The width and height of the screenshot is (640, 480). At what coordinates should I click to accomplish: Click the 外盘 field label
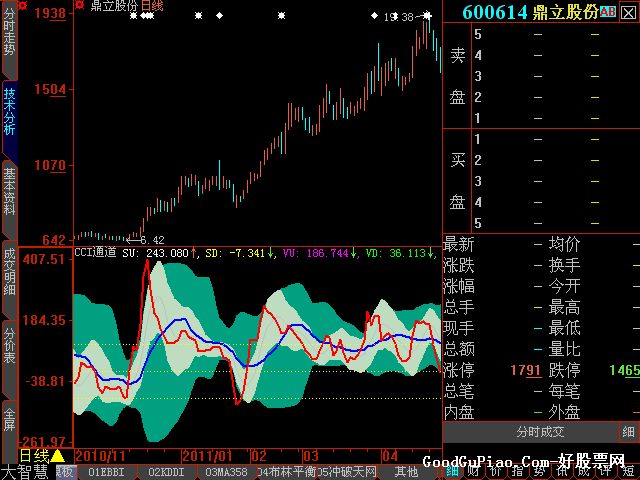(564, 412)
